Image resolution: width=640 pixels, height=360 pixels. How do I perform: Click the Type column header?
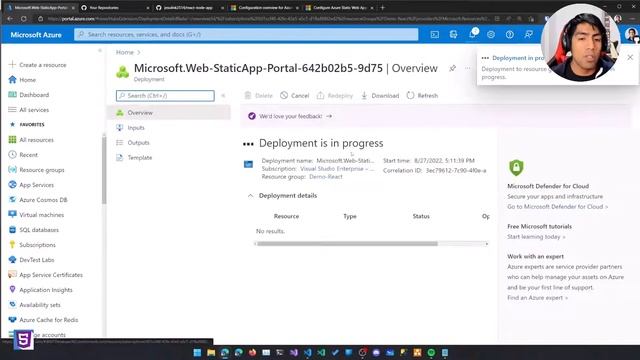pyautogui.click(x=350, y=216)
